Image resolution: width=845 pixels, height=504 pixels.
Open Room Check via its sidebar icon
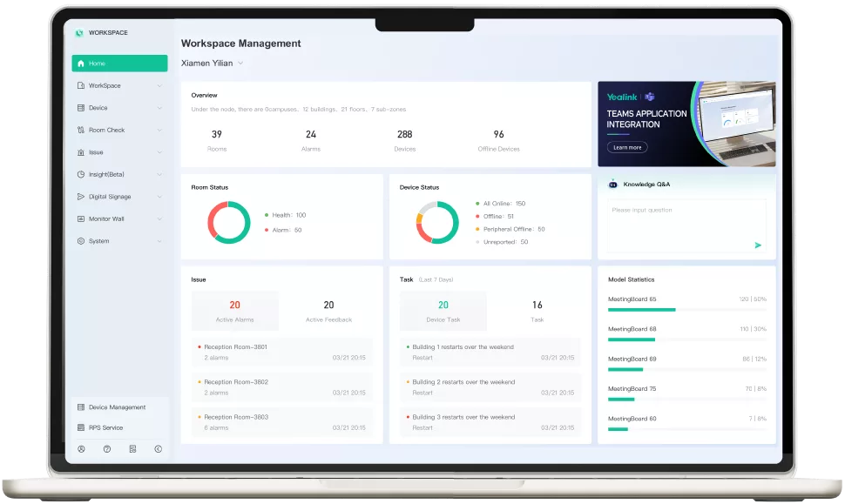(x=81, y=130)
